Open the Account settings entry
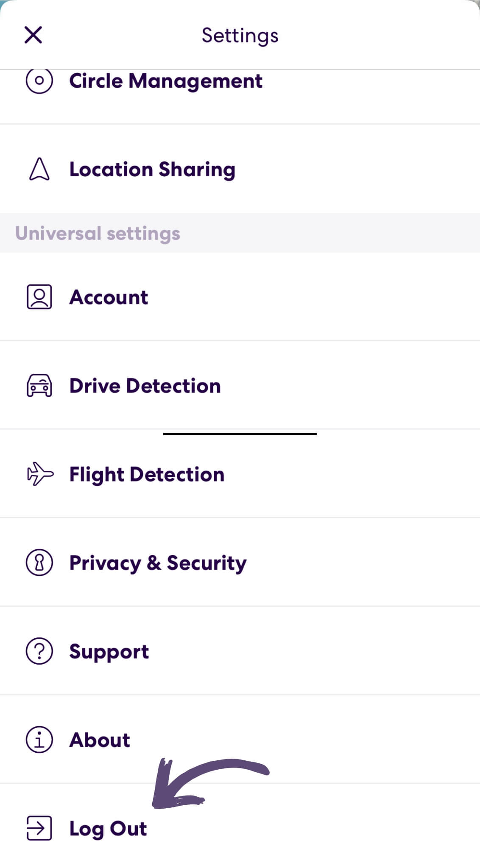Viewport: 480px width, 868px height. click(x=109, y=297)
